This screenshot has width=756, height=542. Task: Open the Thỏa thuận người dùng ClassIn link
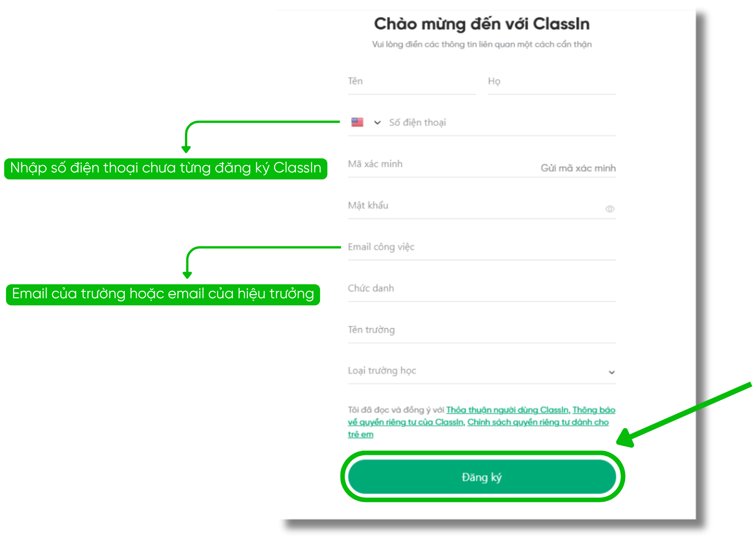coord(506,410)
